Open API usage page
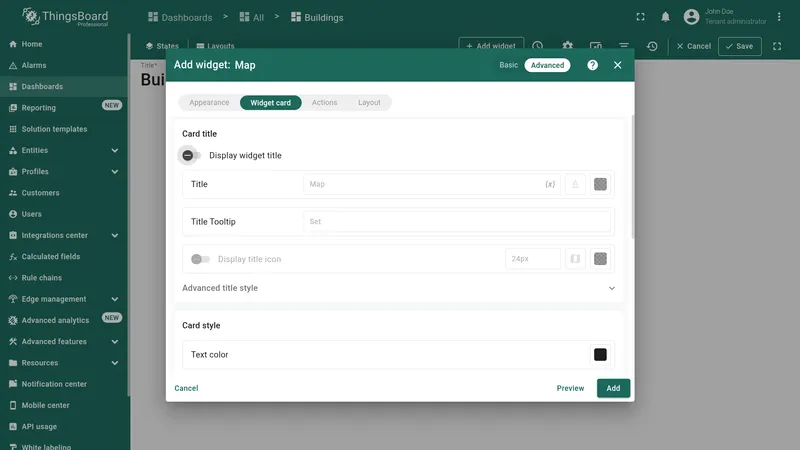This screenshot has height=450, width=800. click(39, 427)
